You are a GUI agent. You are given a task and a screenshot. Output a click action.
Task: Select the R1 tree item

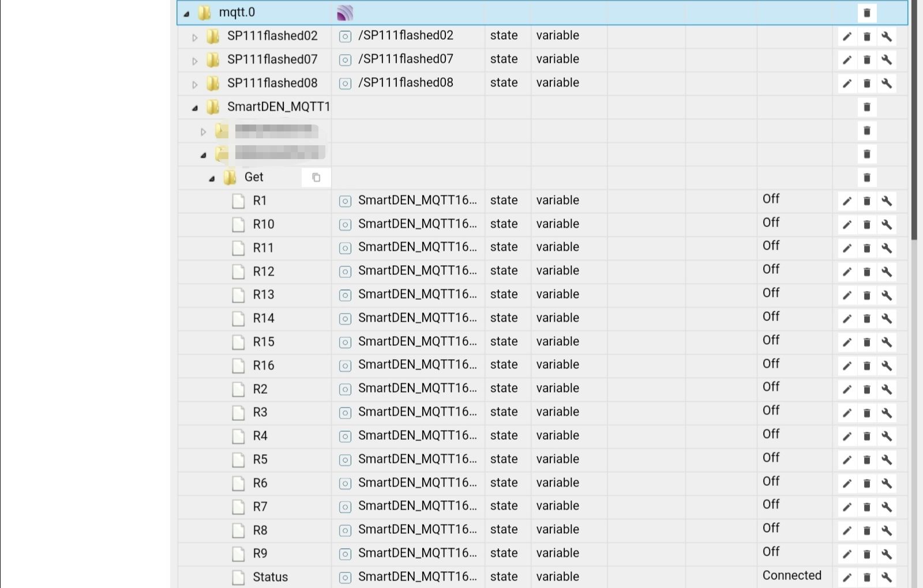tap(260, 201)
